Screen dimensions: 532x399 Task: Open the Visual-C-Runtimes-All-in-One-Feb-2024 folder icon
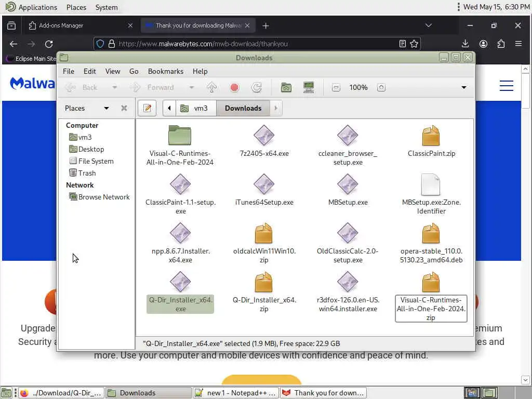tap(180, 135)
